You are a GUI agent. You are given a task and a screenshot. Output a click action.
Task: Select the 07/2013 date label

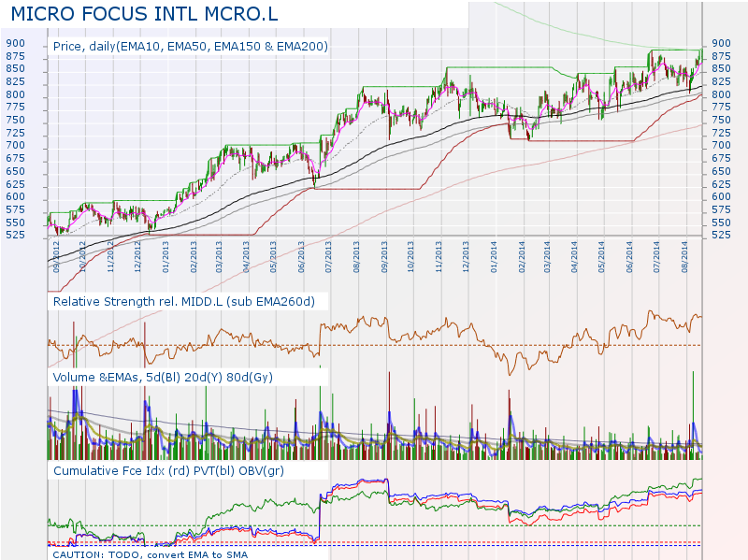328,257
